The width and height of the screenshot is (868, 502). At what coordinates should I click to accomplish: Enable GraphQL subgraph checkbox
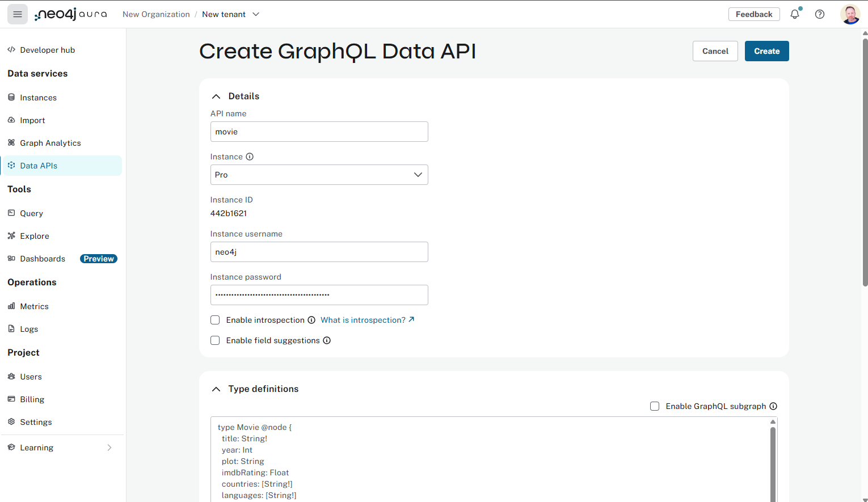[x=655, y=406]
